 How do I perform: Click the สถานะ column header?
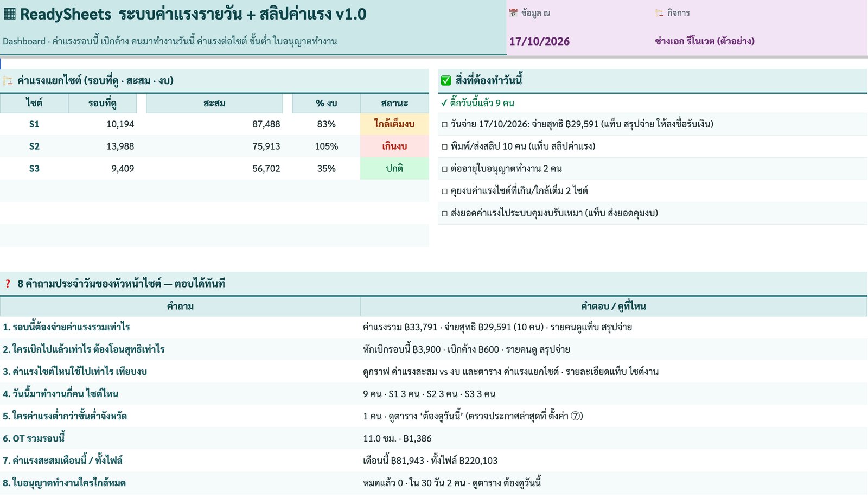(394, 103)
